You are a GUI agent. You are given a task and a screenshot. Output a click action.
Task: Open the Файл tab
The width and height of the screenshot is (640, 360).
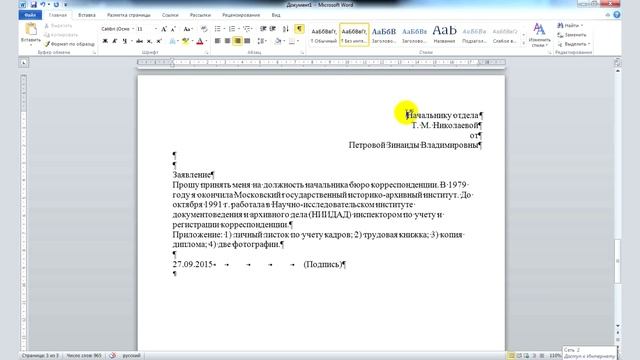(x=30, y=15)
